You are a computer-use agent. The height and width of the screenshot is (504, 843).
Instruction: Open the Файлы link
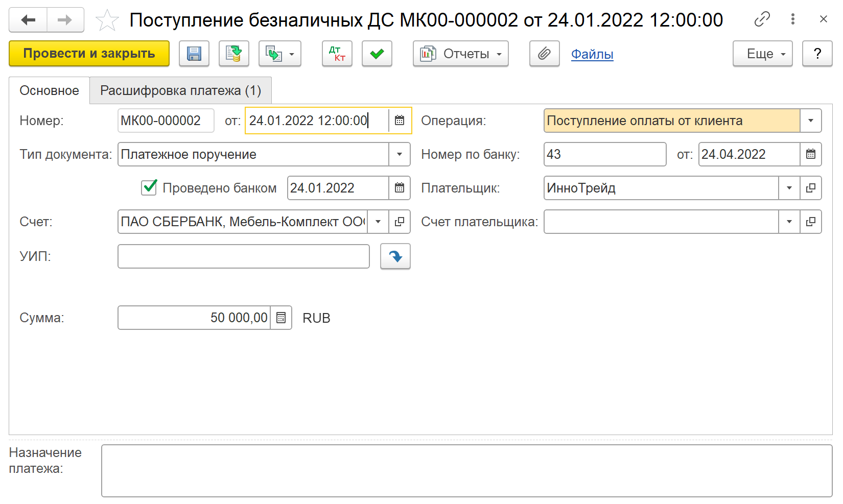click(592, 54)
